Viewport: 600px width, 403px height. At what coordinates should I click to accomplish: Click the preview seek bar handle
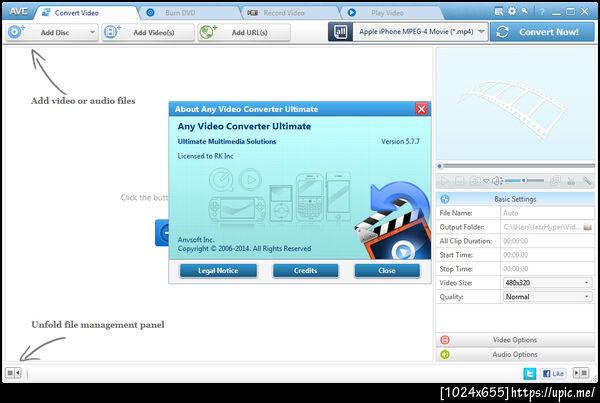click(x=440, y=166)
